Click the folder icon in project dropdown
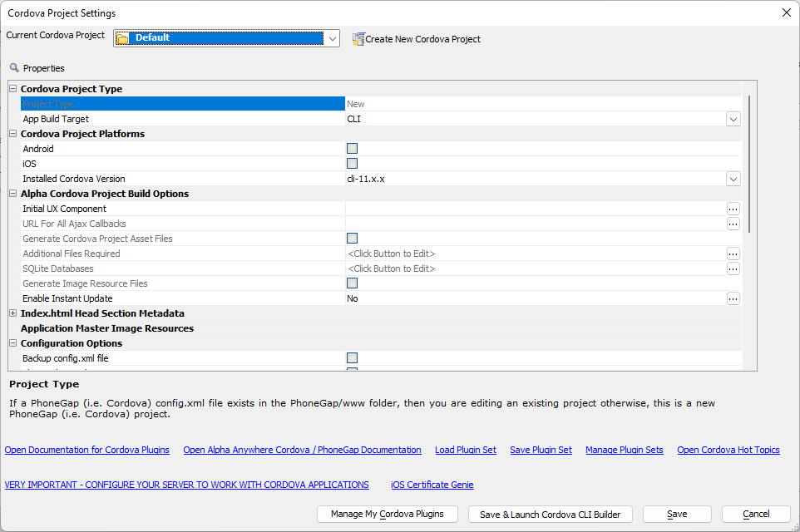 click(122, 39)
